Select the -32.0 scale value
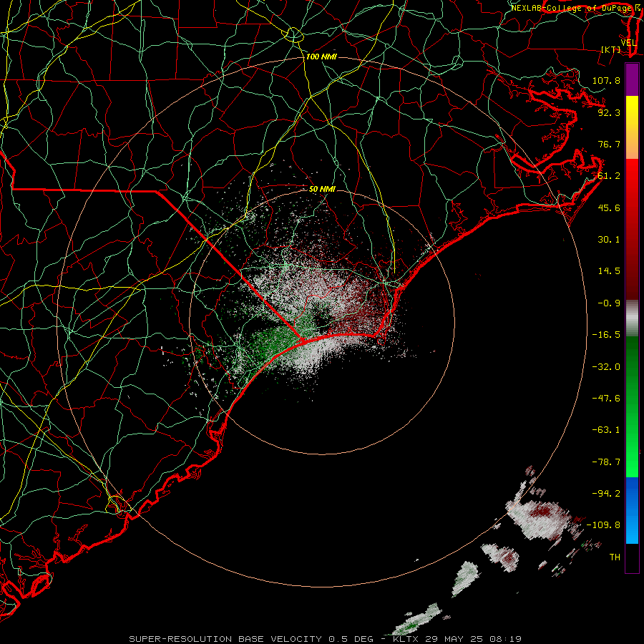 [x=606, y=367]
